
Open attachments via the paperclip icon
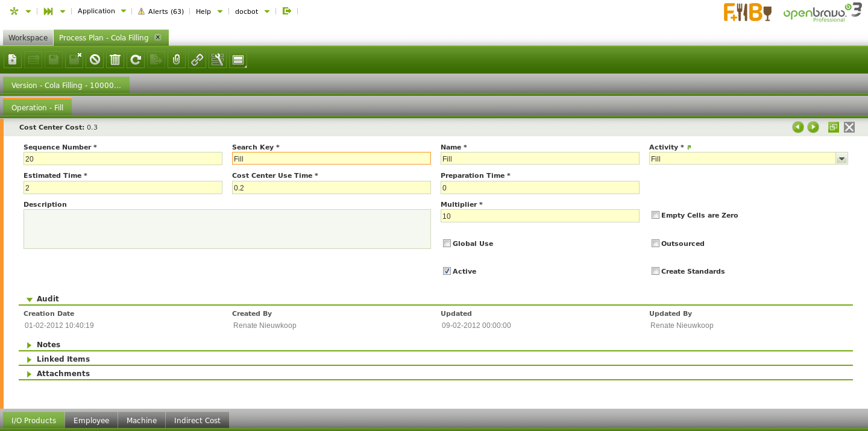pos(177,60)
